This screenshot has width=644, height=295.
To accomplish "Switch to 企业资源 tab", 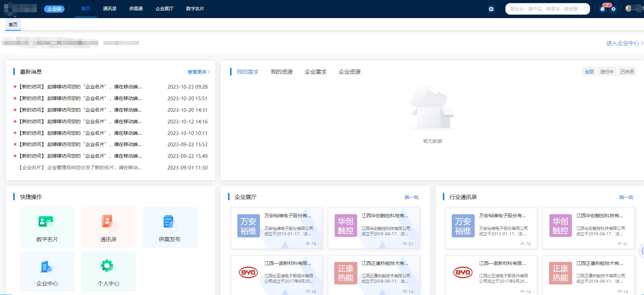I will (x=350, y=72).
